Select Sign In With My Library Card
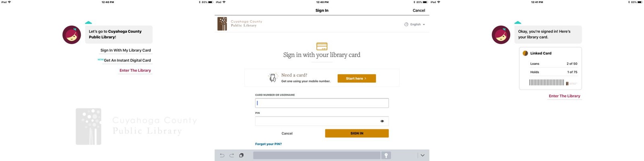644x161 pixels. pos(126,50)
